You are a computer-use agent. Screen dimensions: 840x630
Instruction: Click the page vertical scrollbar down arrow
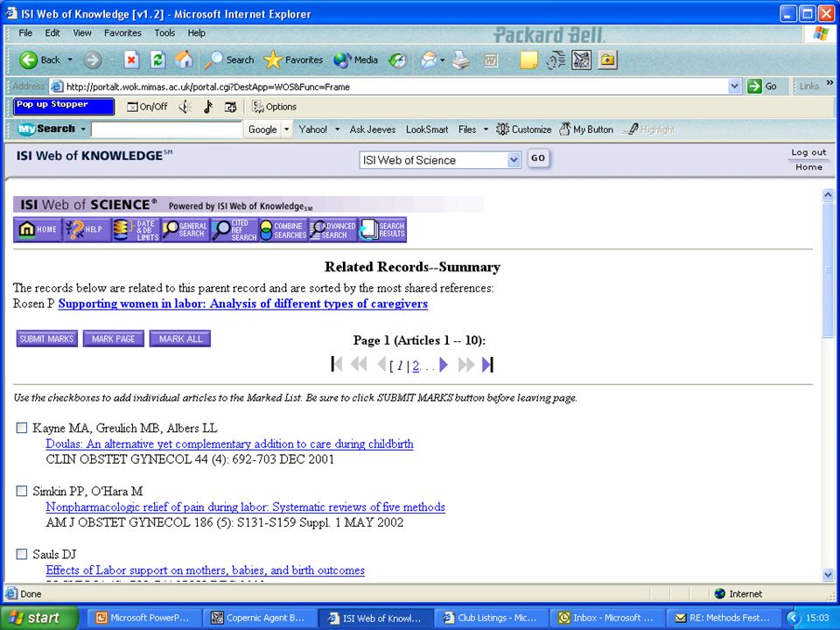tap(828, 575)
